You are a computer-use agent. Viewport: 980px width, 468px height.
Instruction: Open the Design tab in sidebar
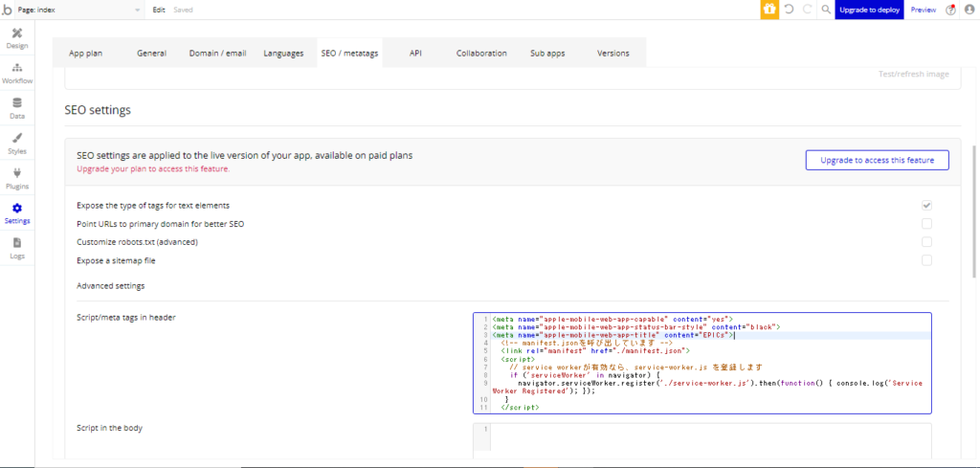point(17,38)
